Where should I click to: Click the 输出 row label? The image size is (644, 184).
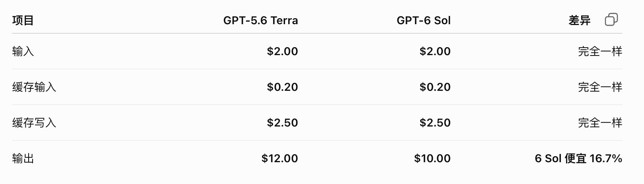coord(23,159)
